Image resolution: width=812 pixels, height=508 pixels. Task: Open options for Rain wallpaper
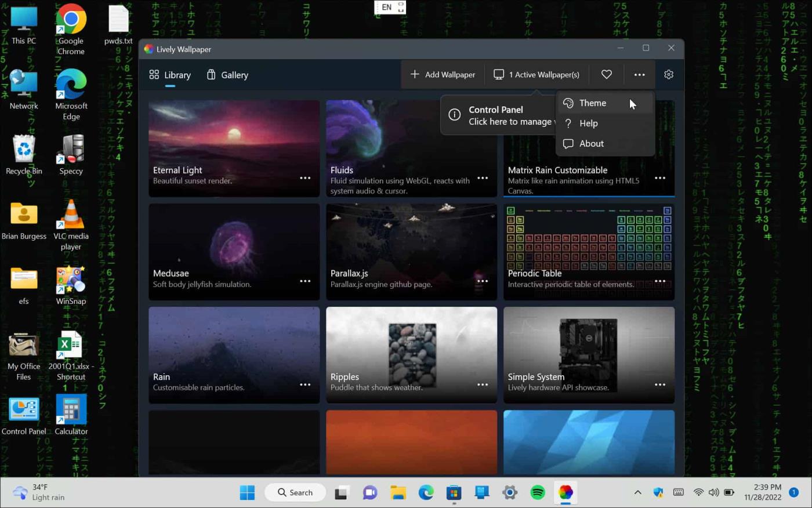pos(305,384)
